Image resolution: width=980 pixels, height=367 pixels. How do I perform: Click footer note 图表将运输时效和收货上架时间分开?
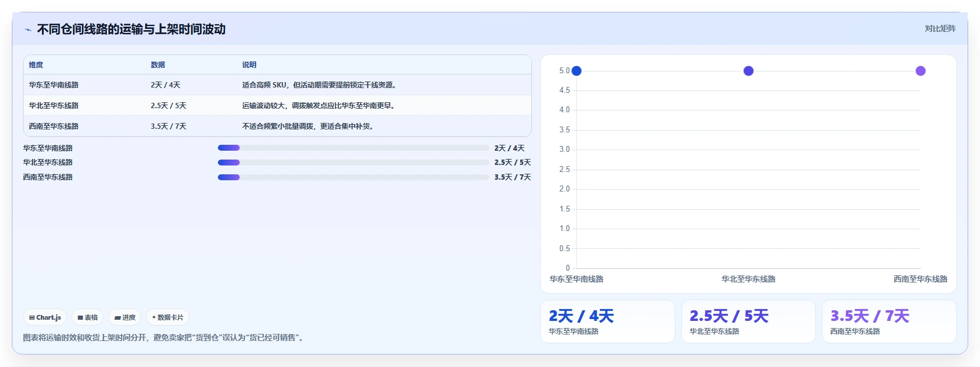point(164,338)
